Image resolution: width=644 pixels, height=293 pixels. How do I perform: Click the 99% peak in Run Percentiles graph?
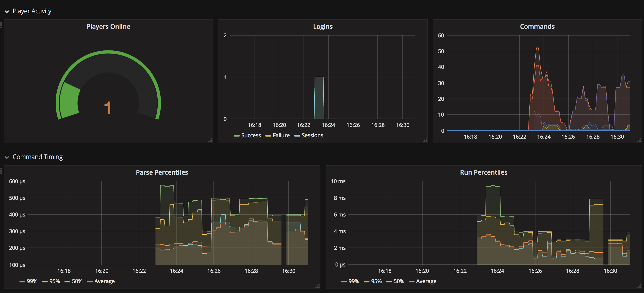pos(493,186)
